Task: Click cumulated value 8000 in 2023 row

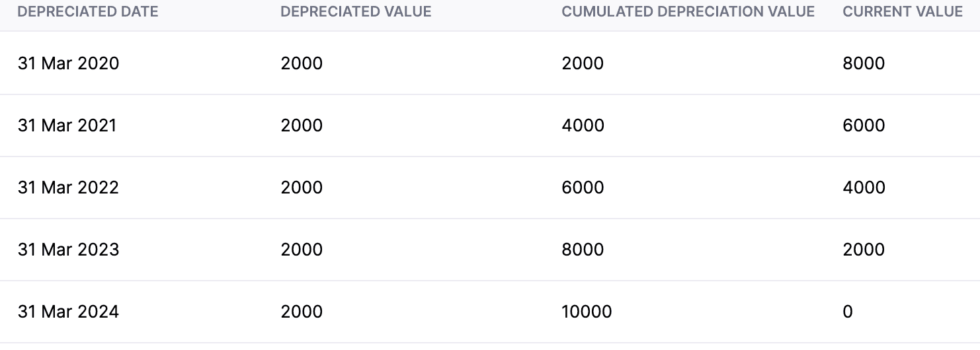Action: pos(583,250)
